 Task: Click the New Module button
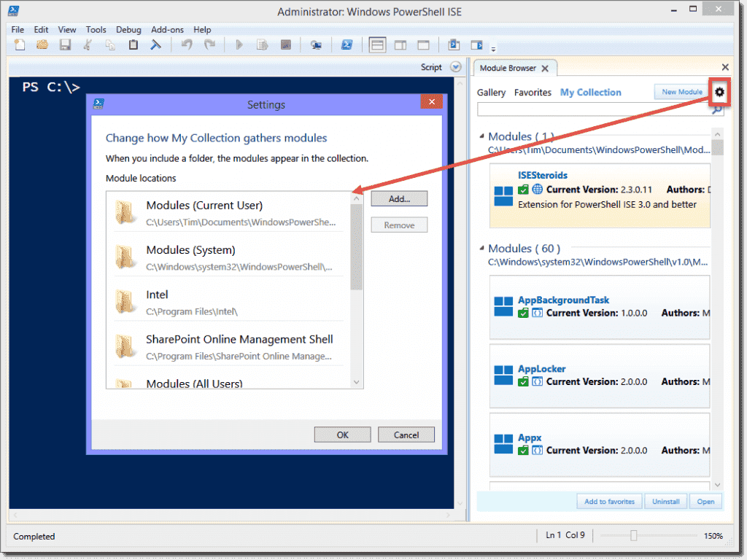click(681, 92)
